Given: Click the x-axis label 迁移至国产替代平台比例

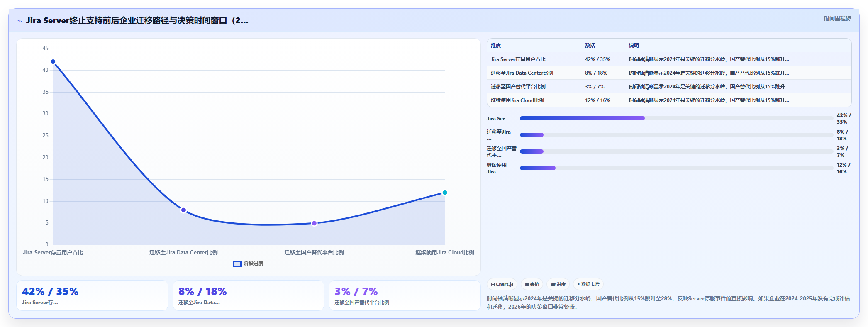Looking at the screenshot, I should tap(314, 252).
